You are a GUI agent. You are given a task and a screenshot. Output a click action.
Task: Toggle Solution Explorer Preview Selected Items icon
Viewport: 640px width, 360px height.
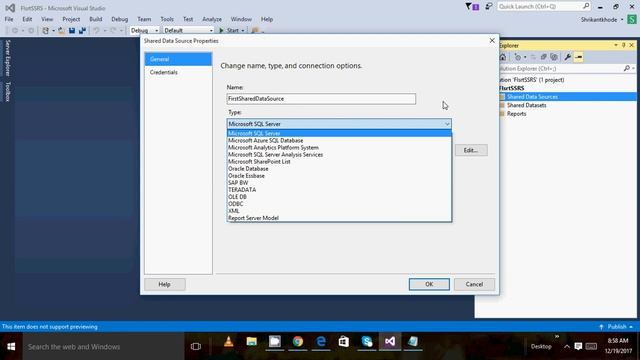point(578,57)
